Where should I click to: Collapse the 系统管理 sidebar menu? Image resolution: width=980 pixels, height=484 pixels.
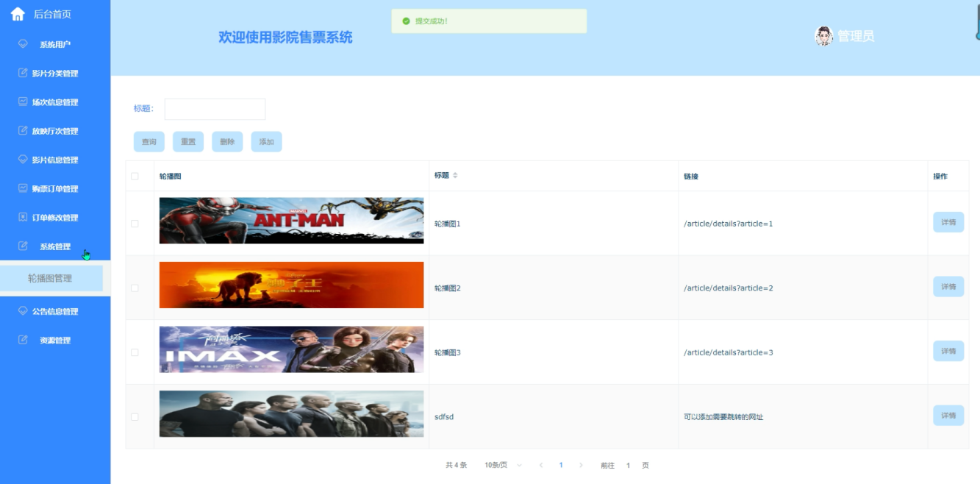(55, 246)
